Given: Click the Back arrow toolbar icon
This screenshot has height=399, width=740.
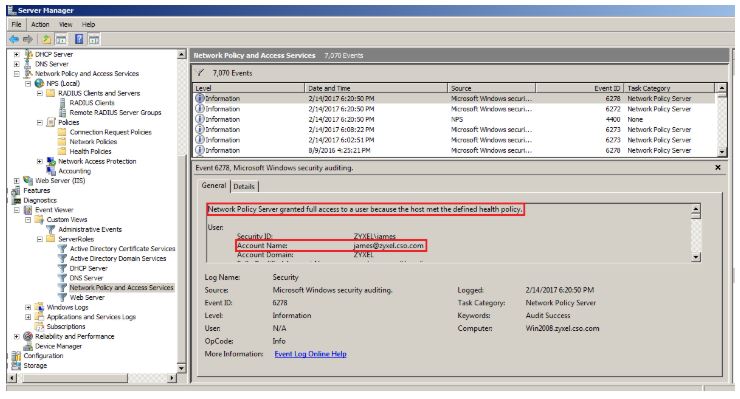Looking at the screenshot, I should pyautogui.click(x=14, y=39).
